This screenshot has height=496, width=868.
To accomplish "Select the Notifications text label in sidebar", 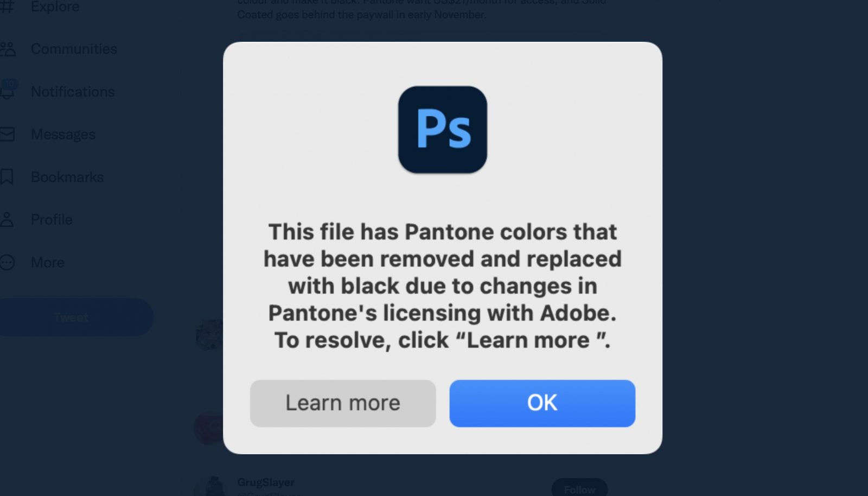I will pos(73,92).
